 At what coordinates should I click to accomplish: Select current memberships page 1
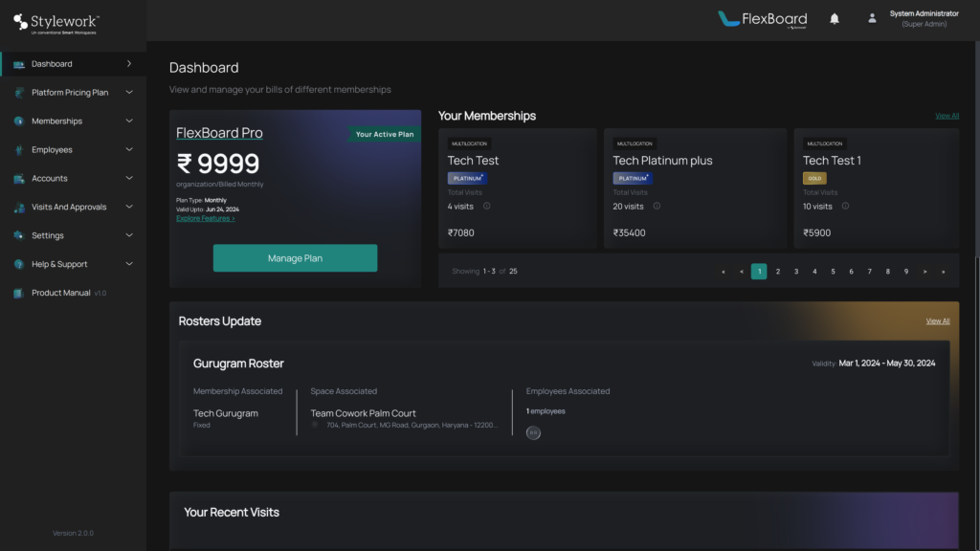(x=759, y=272)
